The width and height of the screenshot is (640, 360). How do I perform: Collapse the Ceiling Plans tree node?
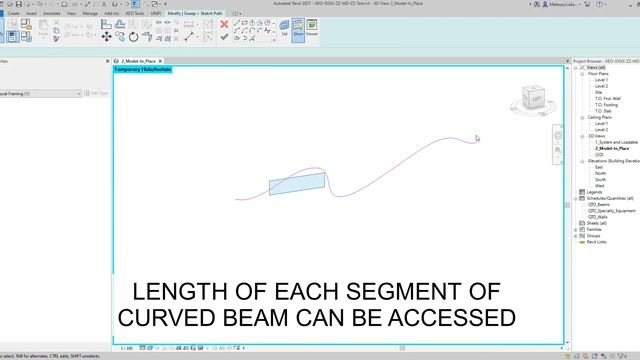[x=582, y=117]
